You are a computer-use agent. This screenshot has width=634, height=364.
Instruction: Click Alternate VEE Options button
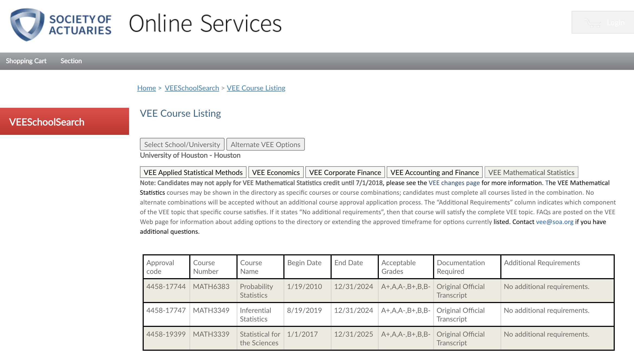pyautogui.click(x=265, y=144)
